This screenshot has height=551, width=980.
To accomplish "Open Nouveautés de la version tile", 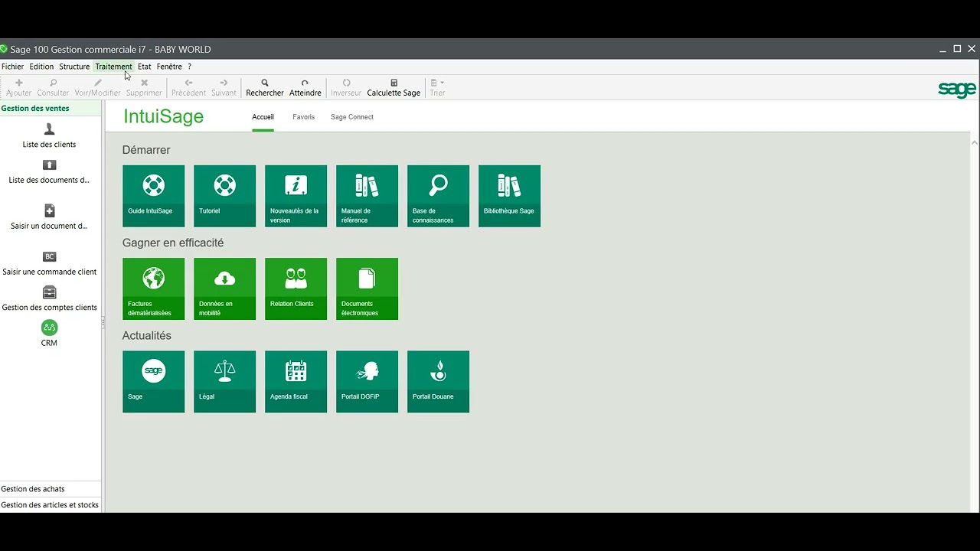I will click(296, 196).
